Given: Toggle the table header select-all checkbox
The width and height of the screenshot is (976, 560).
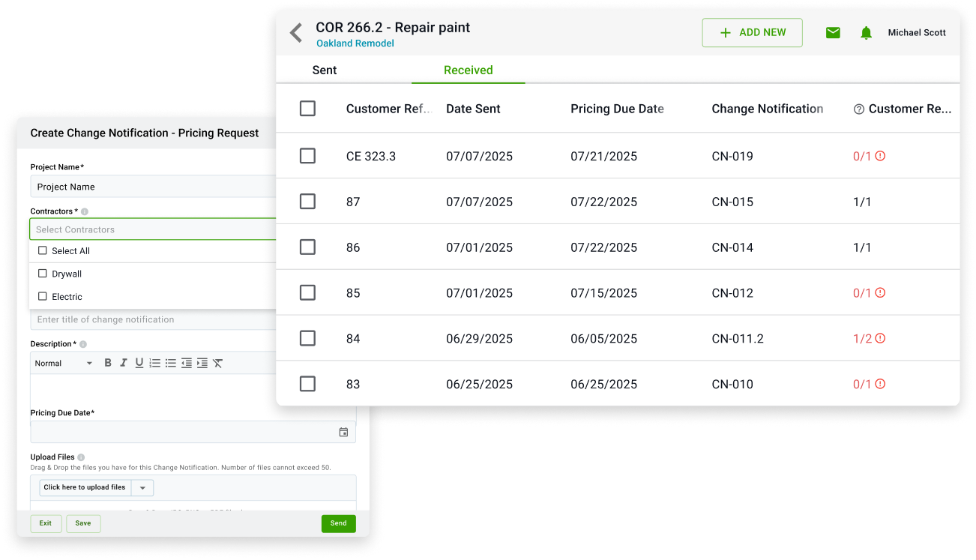Looking at the screenshot, I should click(x=307, y=109).
